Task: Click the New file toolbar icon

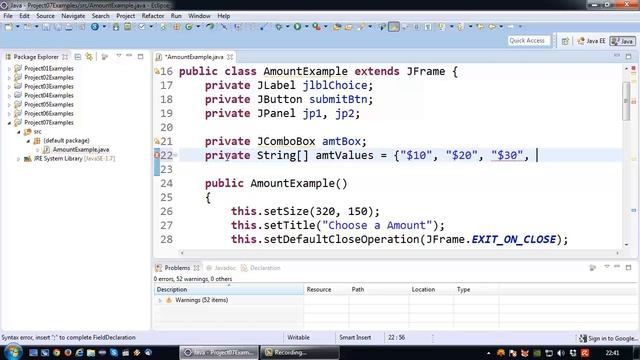Action: pos(9,27)
